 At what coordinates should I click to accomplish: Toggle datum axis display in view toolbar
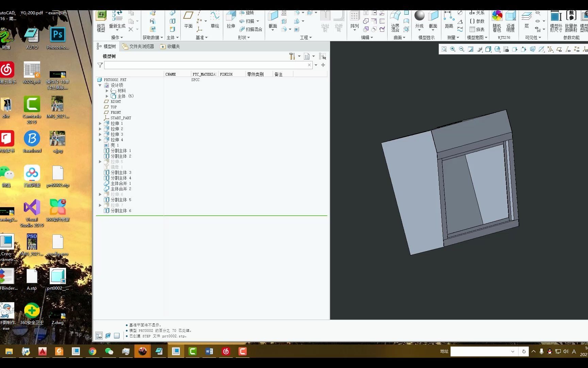tap(568, 49)
